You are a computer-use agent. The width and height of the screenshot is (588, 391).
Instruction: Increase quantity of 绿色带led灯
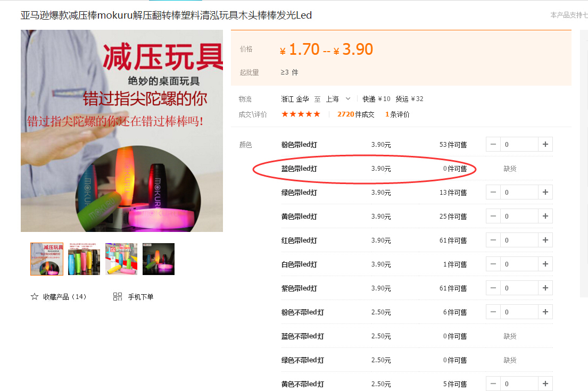click(x=545, y=193)
